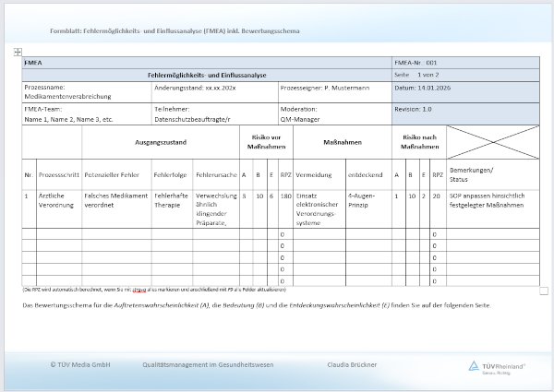Click the RPZ value 20 after measures
554x392 pixels.
437,196
